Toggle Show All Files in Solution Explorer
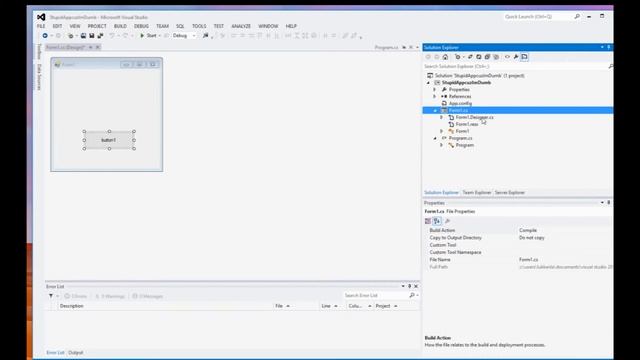The height and width of the screenshot is (360, 640). pyautogui.click(x=496, y=57)
